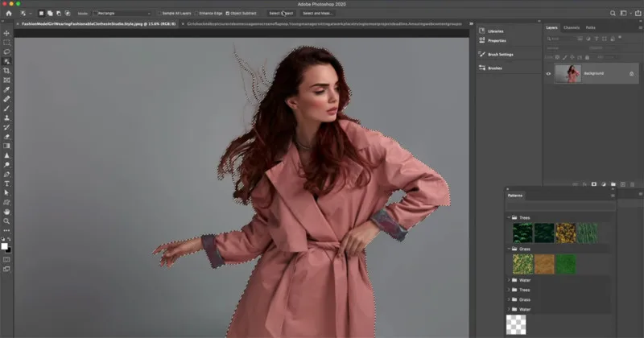Click the Select and Mask button
The width and height of the screenshot is (644, 338).
318,14
